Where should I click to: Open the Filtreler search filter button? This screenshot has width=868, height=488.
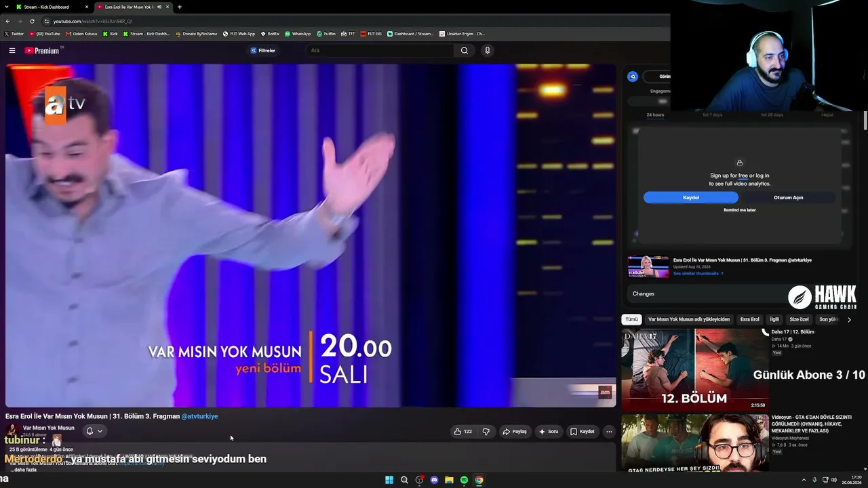263,50
